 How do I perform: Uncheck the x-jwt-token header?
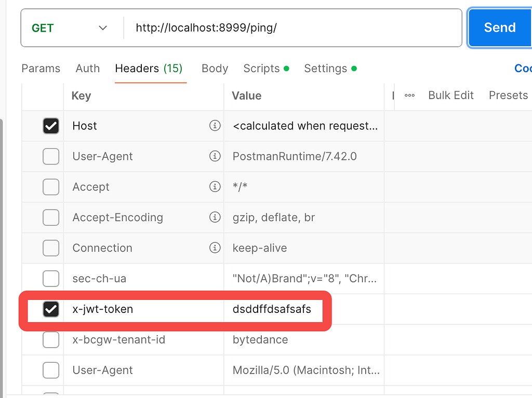point(50,309)
